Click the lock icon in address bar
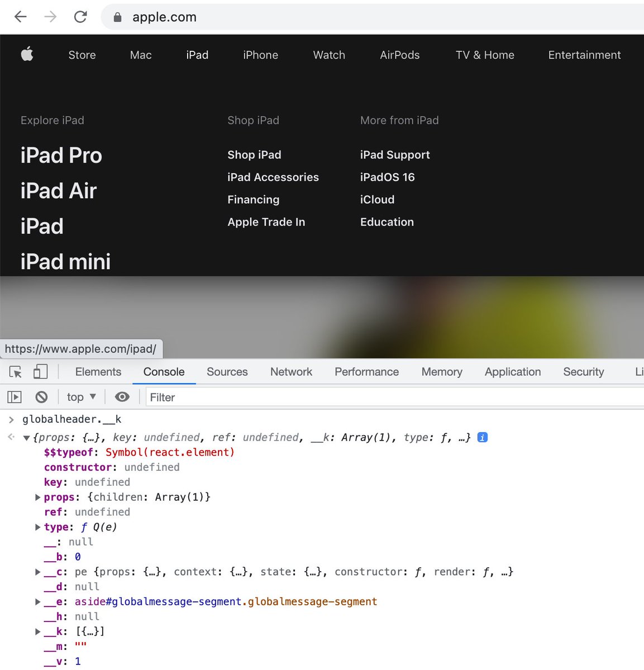The width and height of the screenshot is (644, 670). coord(117,17)
